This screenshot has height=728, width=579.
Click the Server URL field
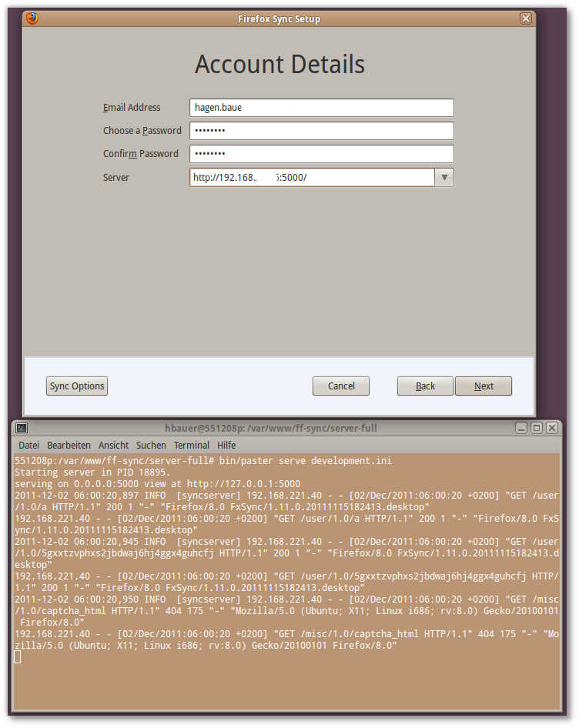click(313, 177)
